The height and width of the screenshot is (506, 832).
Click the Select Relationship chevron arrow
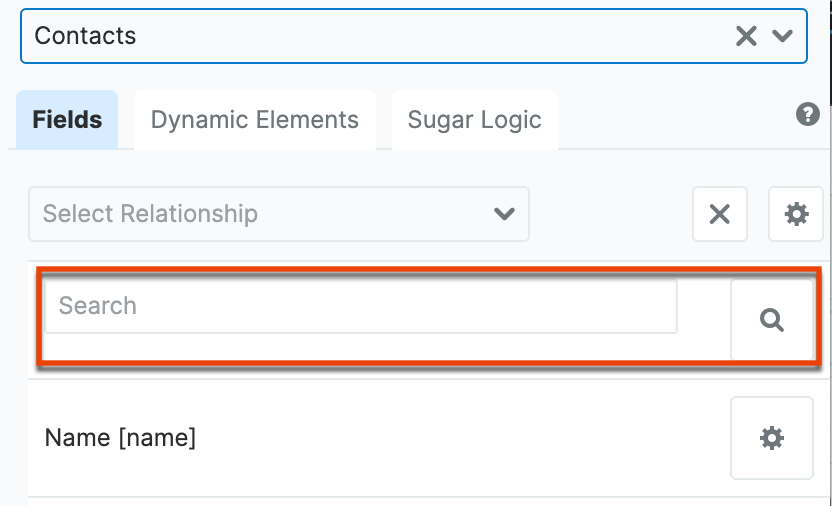[x=504, y=213]
